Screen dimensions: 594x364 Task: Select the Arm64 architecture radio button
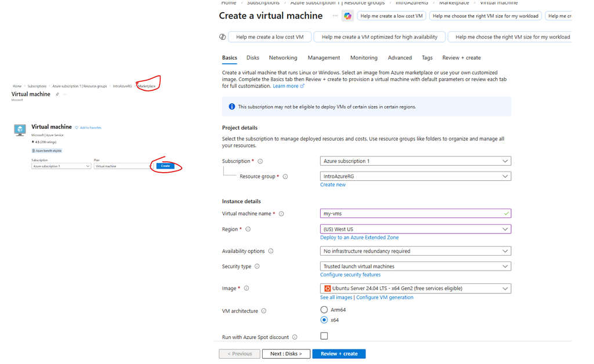click(x=324, y=310)
